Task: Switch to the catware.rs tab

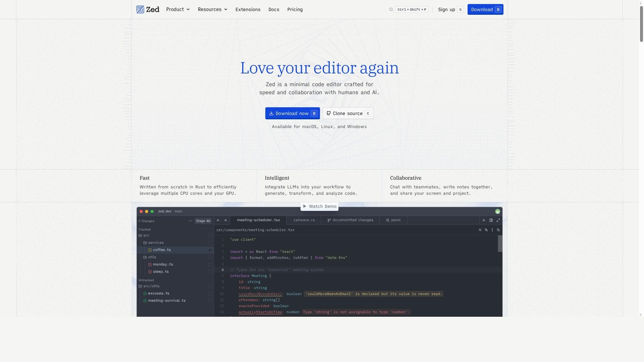Action: [304, 220]
